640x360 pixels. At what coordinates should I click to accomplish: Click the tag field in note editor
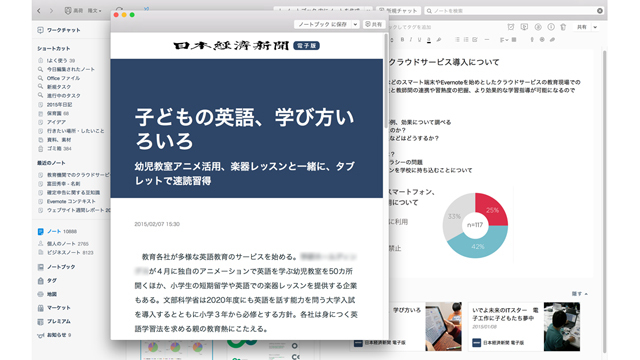[410, 27]
